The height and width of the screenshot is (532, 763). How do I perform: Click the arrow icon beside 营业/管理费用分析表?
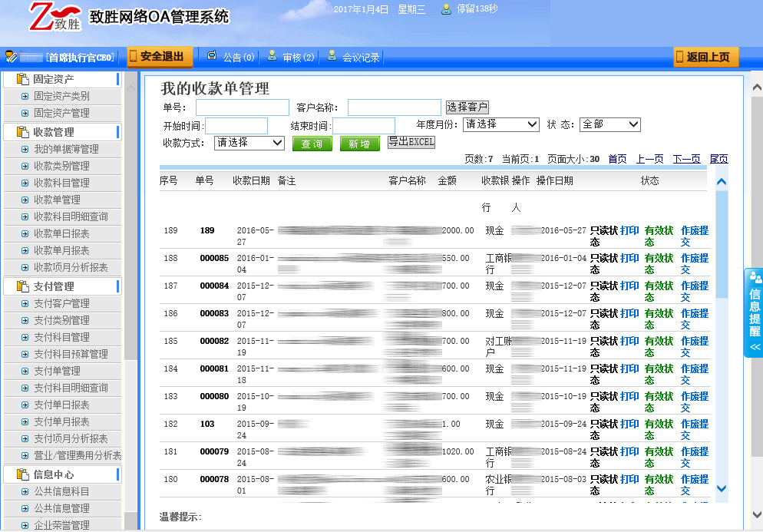pyautogui.click(x=25, y=455)
